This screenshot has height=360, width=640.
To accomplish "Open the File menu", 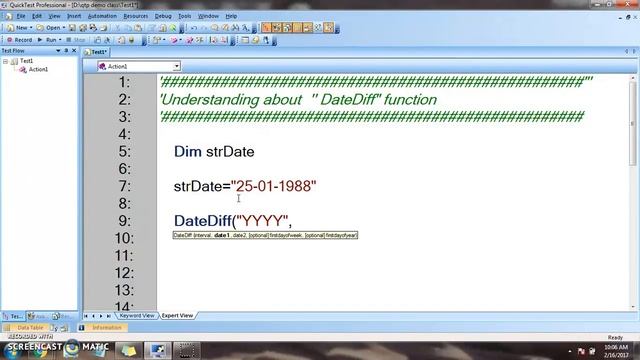I will (21, 16).
